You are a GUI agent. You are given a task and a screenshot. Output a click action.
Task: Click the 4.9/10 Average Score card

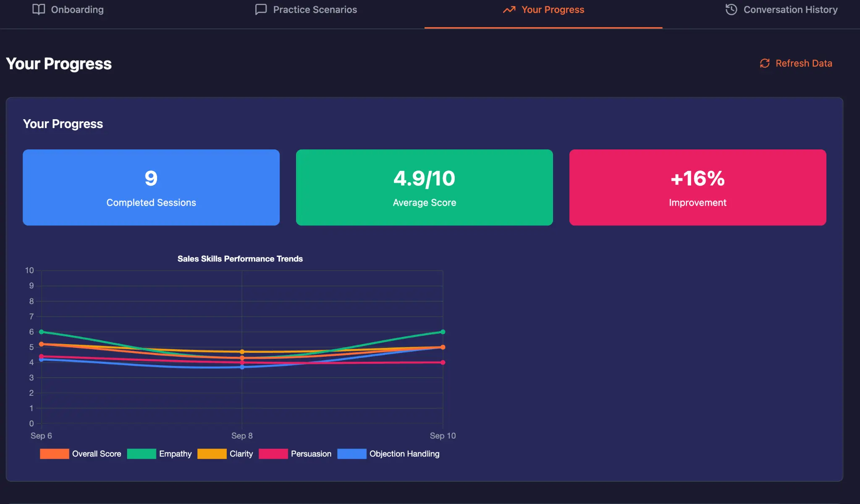point(424,188)
